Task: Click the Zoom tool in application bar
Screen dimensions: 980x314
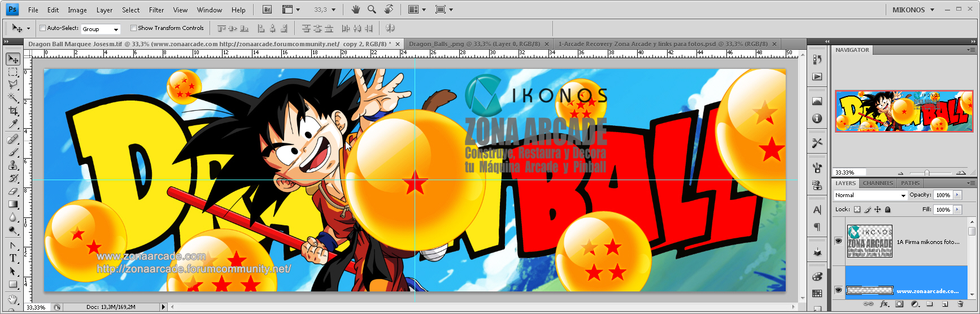Action: [372, 10]
